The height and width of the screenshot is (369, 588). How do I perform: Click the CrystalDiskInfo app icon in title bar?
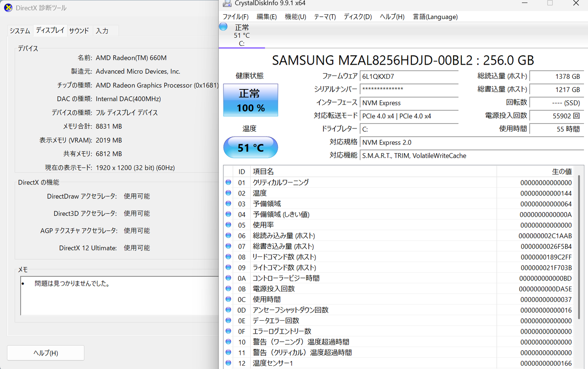tap(227, 3)
